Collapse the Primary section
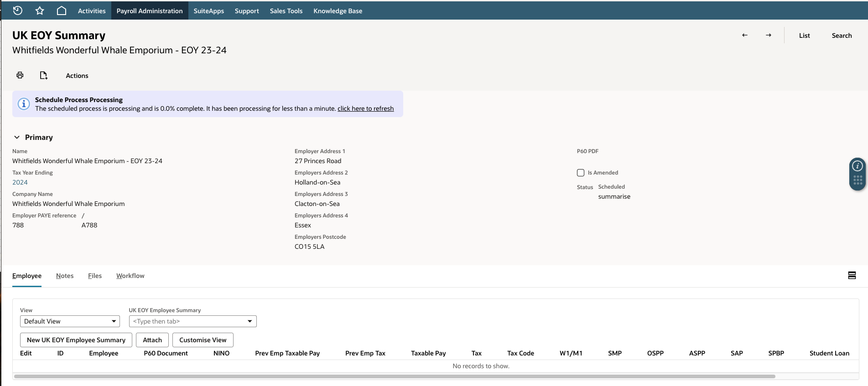Viewport: 868px width, 386px height. [x=17, y=137]
